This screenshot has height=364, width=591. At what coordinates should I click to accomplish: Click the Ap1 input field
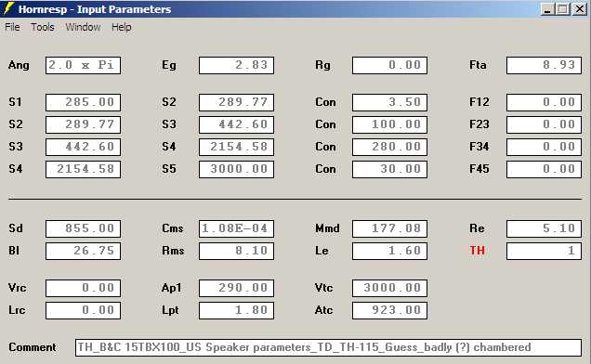[236, 288]
